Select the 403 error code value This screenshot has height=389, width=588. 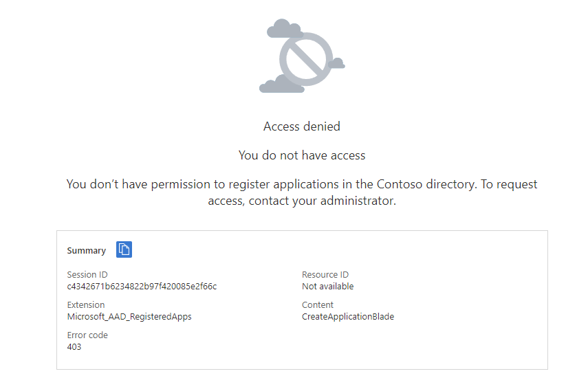point(74,346)
